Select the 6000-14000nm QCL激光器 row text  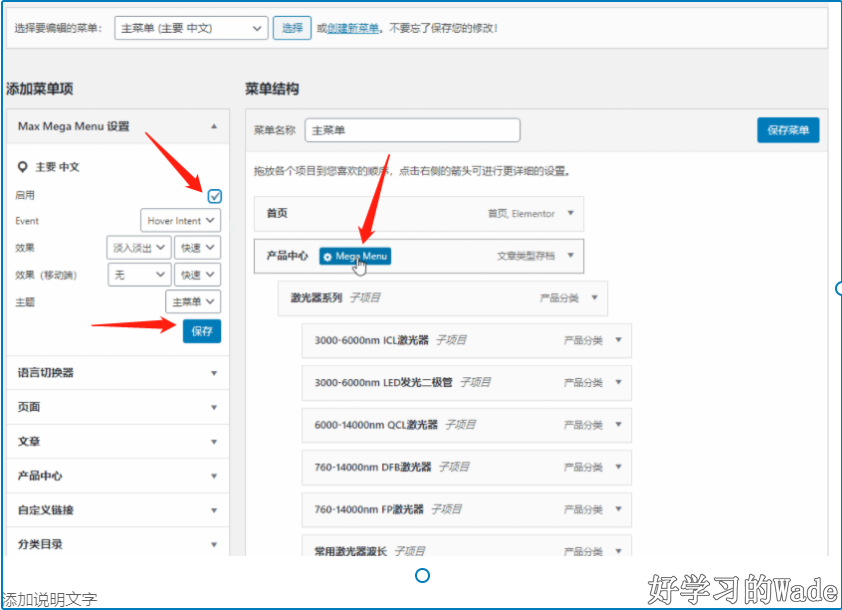[376, 425]
